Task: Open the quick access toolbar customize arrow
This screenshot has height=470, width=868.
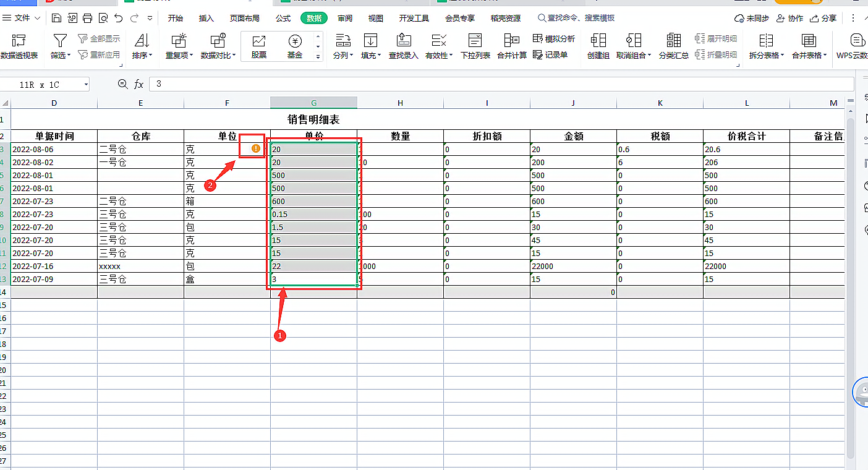Action: [x=150, y=19]
